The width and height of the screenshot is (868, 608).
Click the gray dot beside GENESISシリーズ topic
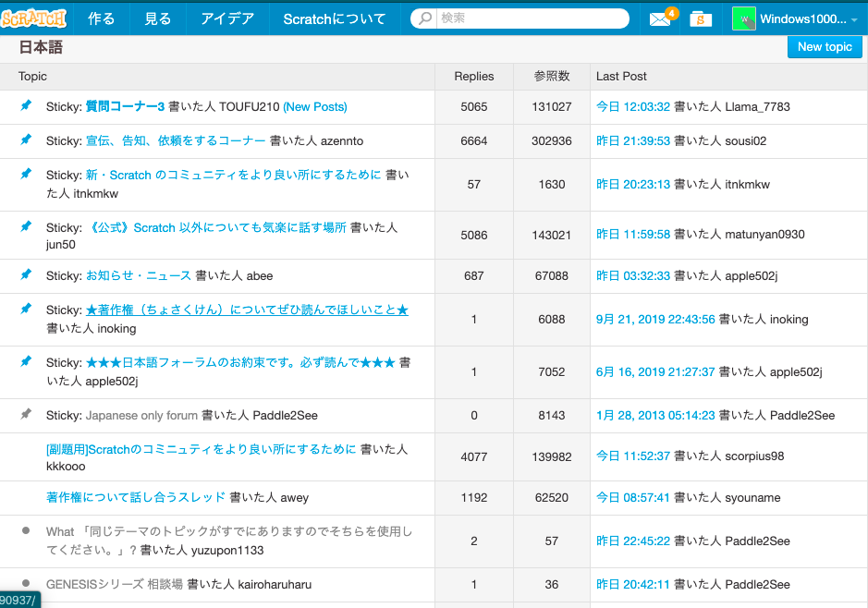(x=26, y=583)
